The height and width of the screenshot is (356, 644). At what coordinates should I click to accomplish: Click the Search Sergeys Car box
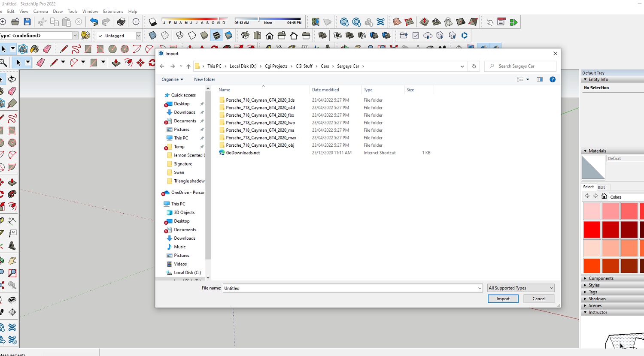click(x=520, y=66)
